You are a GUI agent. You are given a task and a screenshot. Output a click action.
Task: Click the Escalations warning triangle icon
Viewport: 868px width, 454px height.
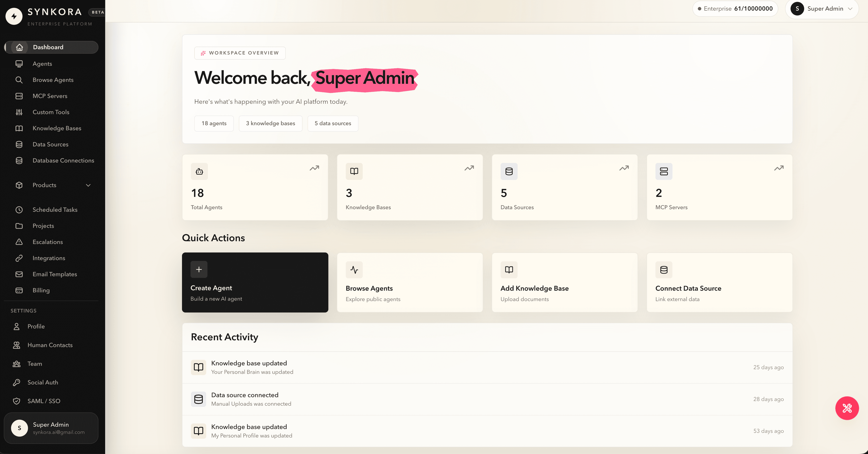pyautogui.click(x=19, y=242)
